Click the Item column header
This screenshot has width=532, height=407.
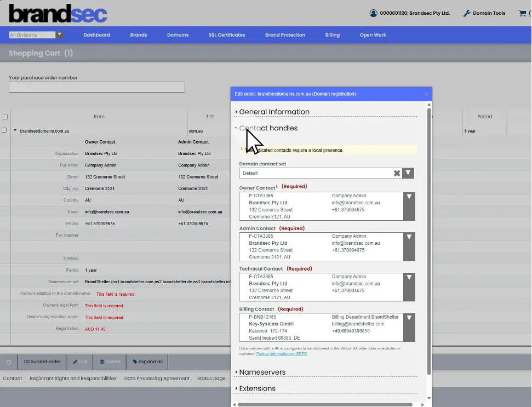(99, 117)
